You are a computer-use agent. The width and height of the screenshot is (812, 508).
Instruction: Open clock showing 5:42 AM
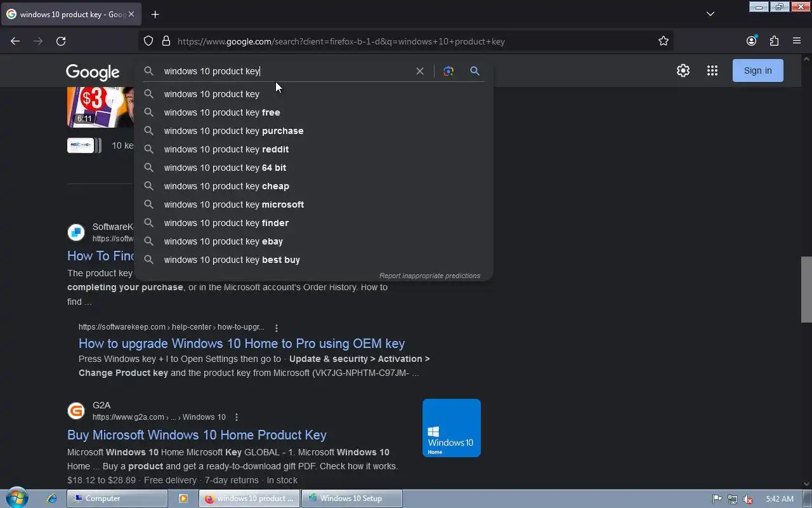[780, 499]
